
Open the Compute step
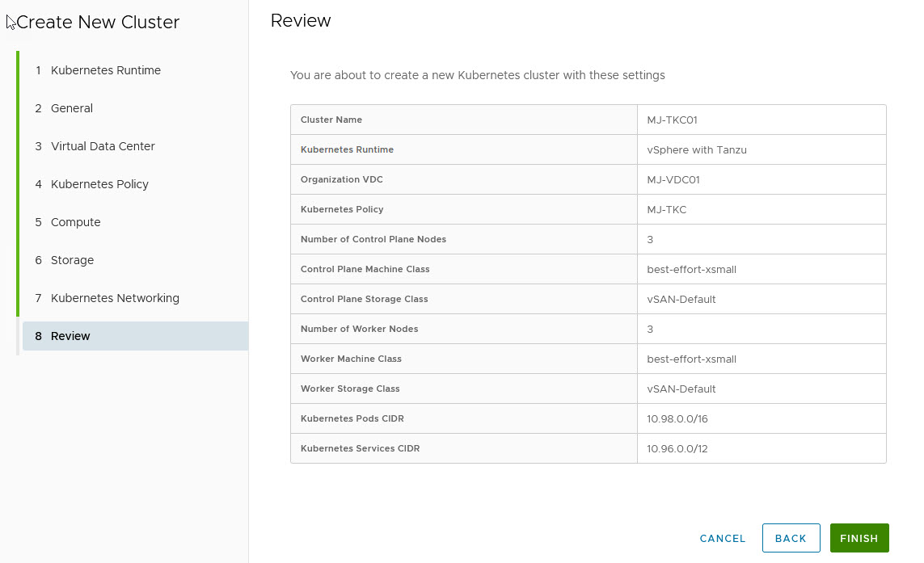click(75, 222)
